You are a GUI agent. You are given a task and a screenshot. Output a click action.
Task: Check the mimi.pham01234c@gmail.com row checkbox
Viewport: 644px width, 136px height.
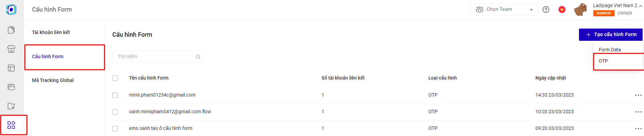(115, 95)
